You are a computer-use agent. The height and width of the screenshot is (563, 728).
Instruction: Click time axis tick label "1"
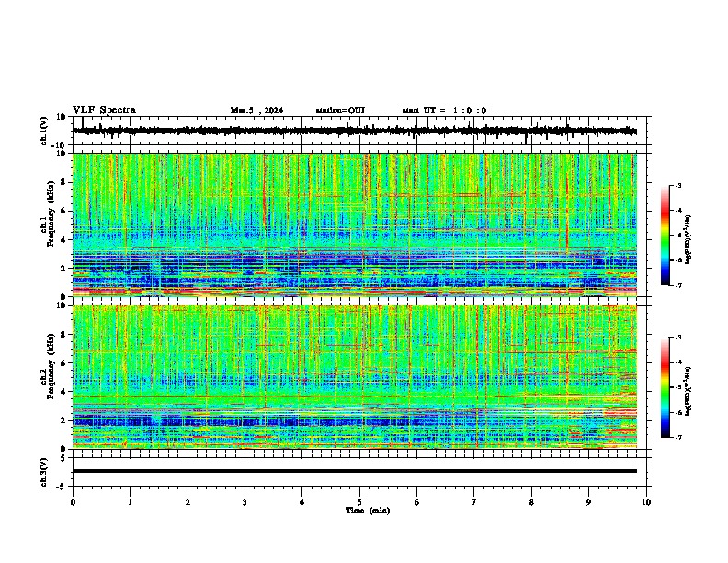(x=130, y=502)
